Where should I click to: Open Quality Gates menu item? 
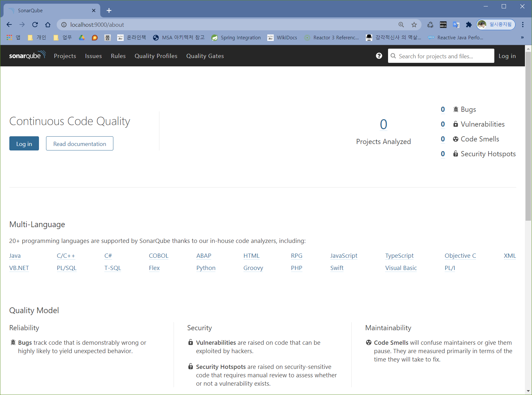pos(205,56)
